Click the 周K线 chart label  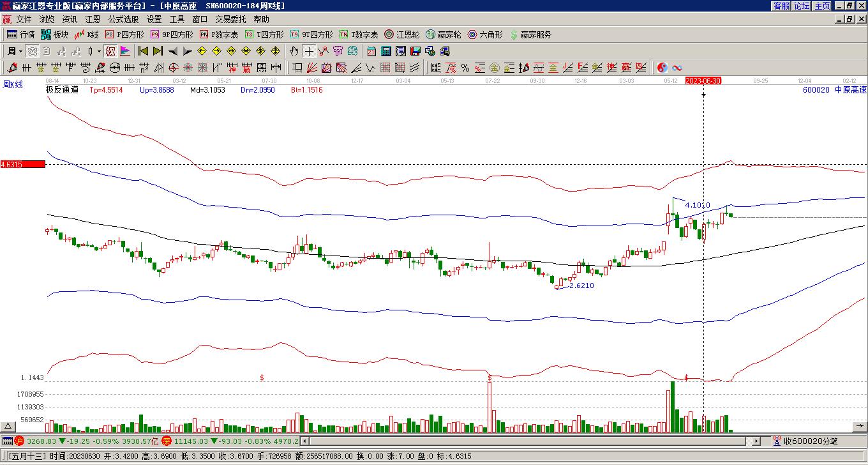click(13, 84)
